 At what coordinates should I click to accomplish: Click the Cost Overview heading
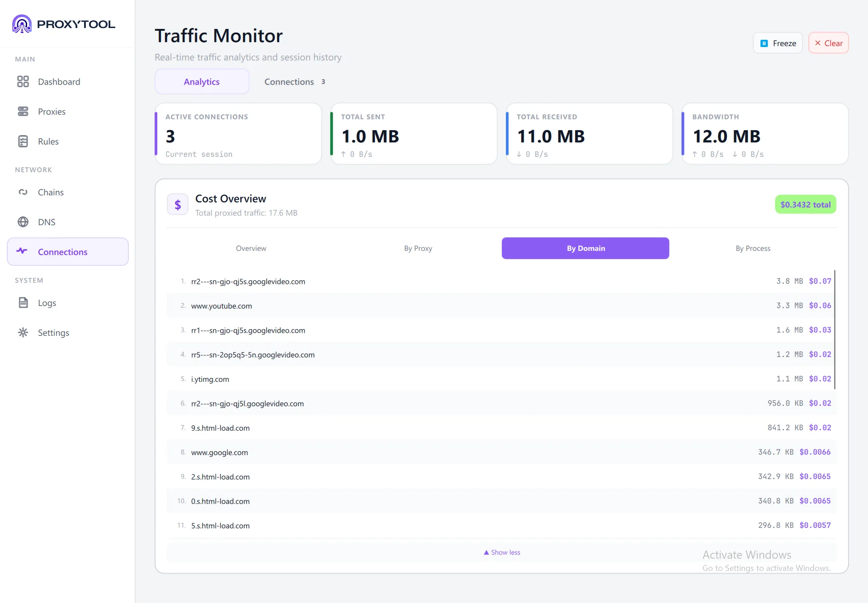tap(231, 198)
